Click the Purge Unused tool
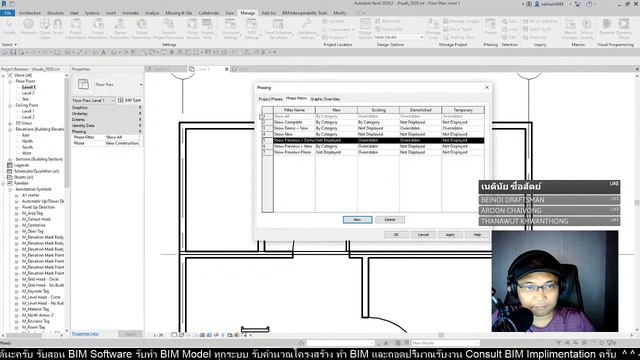The width and height of the screenshot is (640, 360). [x=193, y=28]
